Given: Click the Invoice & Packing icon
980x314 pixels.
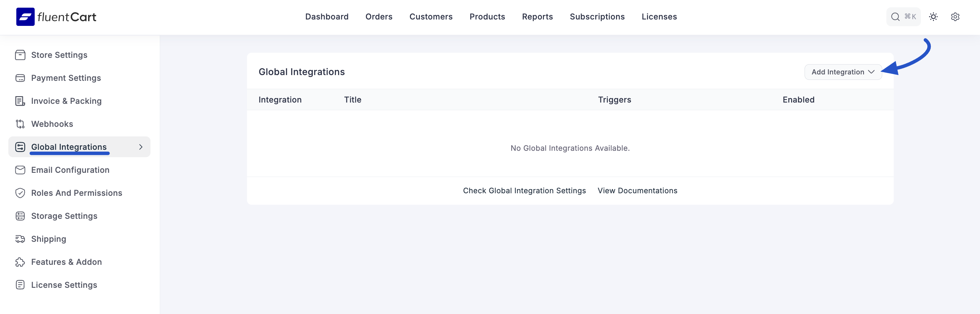Looking at the screenshot, I should (x=20, y=101).
